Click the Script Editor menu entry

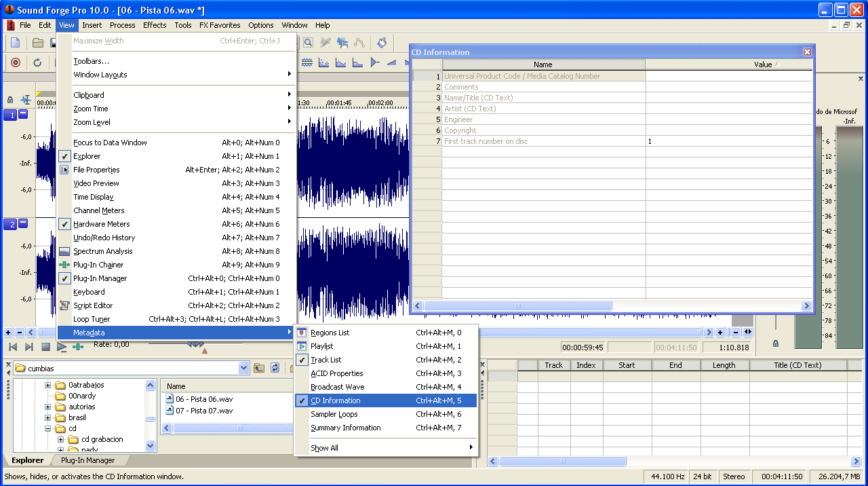click(x=93, y=305)
